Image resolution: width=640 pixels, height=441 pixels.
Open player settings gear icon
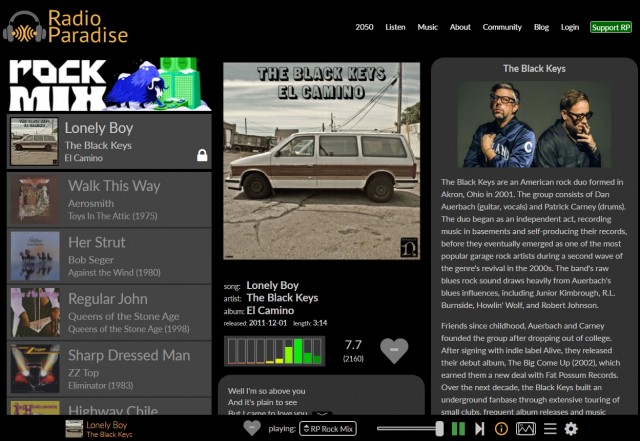click(x=571, y=429)
